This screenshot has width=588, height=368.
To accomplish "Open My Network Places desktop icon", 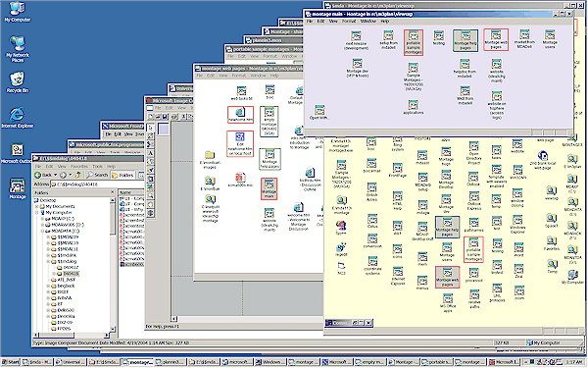I will (18, 49).
